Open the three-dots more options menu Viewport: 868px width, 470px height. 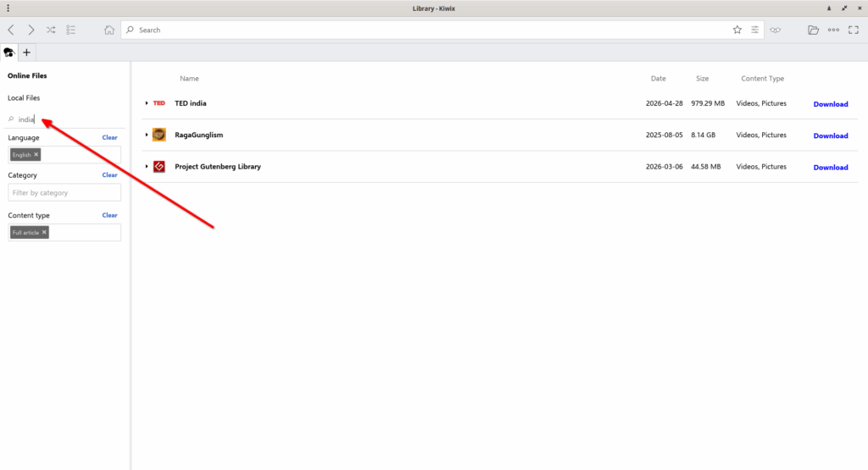pyautogui.click(x=833, y=30)
